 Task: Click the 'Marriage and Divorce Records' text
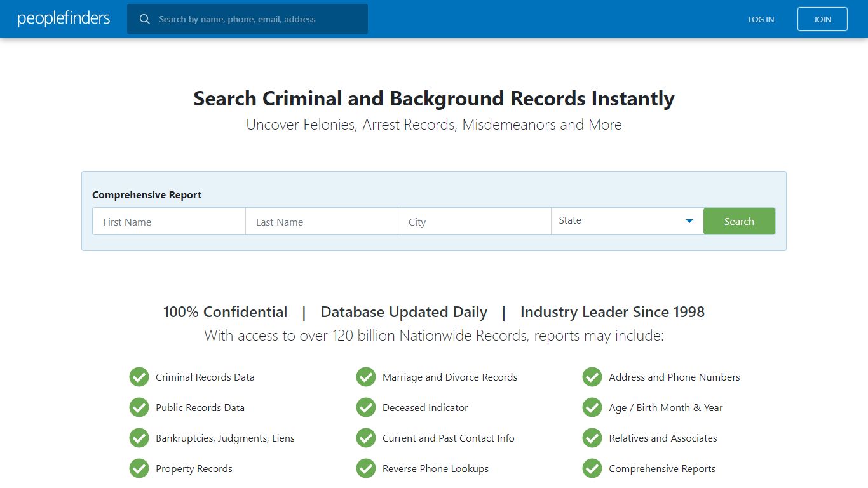[450, 377]
